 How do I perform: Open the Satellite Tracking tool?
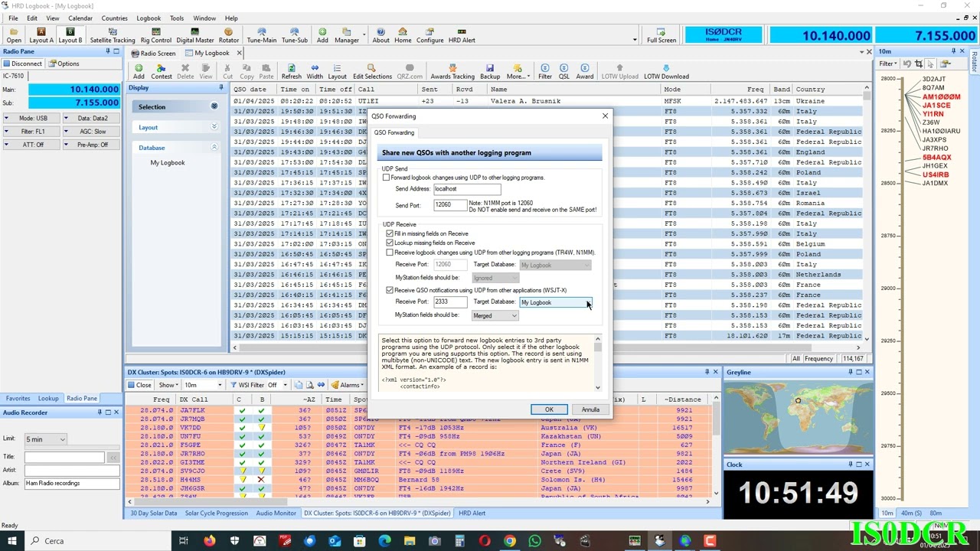(x=112, y=35)
